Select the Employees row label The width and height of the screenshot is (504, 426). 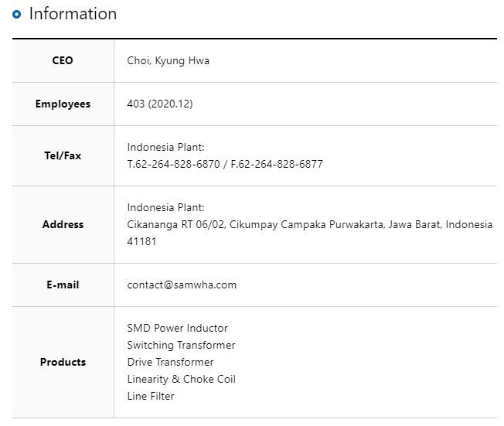pyautogui.click(x=63, y=104)
